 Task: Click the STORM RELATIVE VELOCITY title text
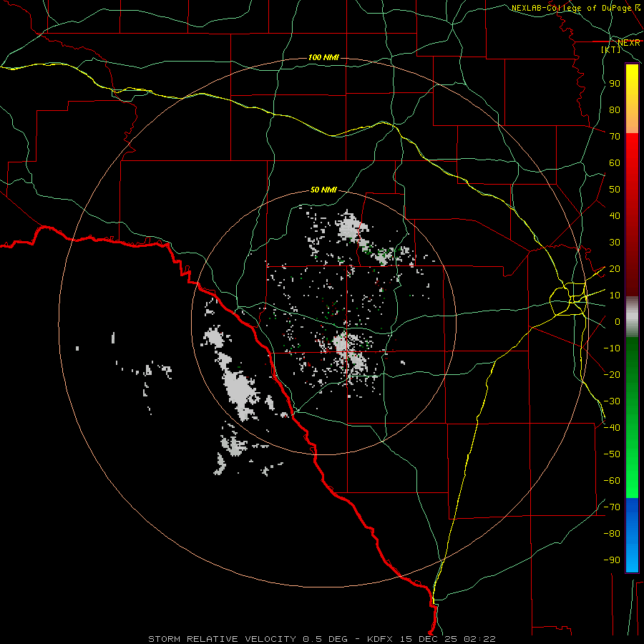point(222,639)
